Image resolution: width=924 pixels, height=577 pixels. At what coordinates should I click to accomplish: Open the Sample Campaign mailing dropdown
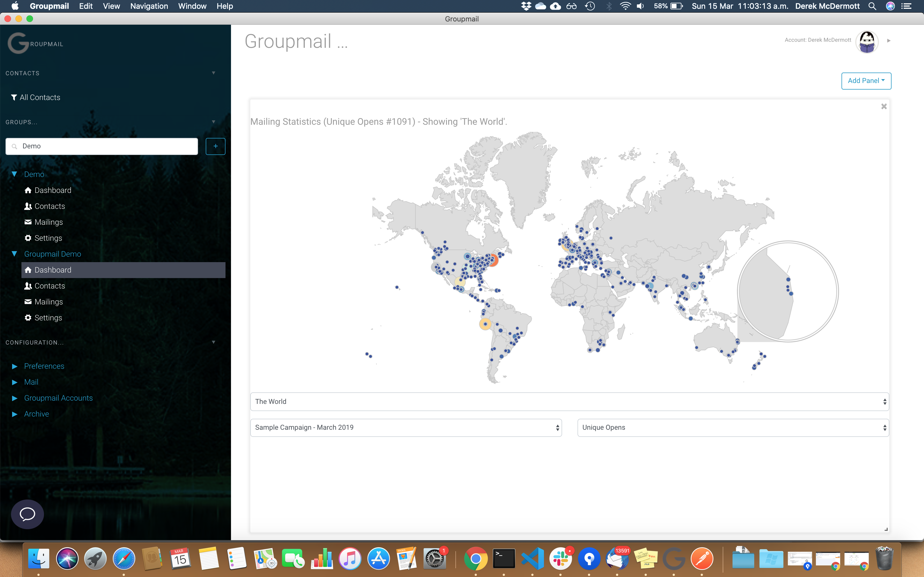pyautogui.click(x=406, y=428)
